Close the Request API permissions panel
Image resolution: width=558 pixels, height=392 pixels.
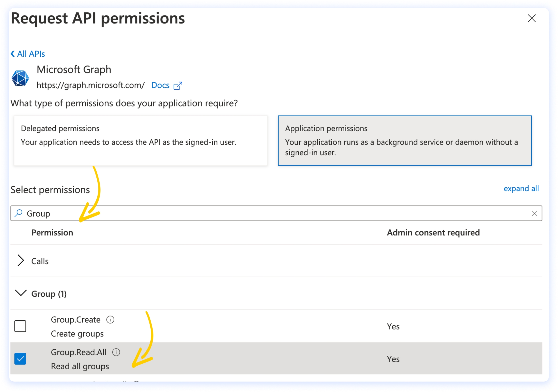(532, 18)
